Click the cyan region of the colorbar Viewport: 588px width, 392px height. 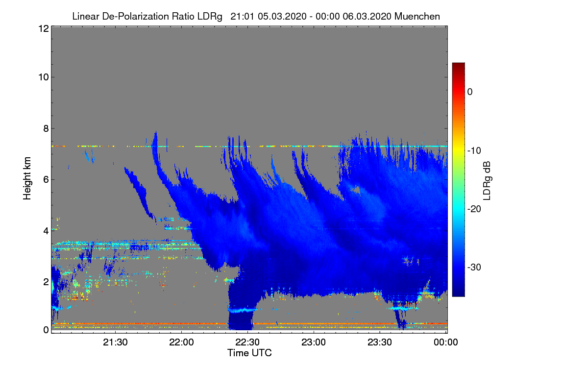[x=458, y=208]
